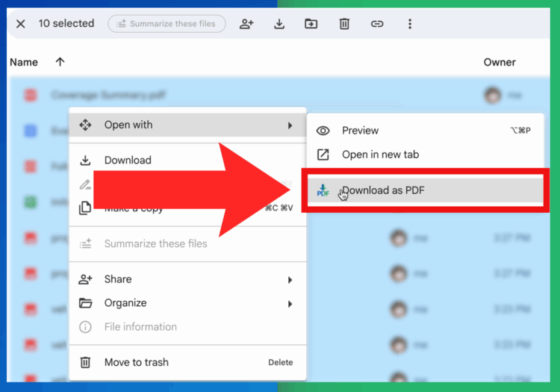This screenshot has width=560, height=392.
Task: Select Move to trash menu entry
Action: [136, 362]
